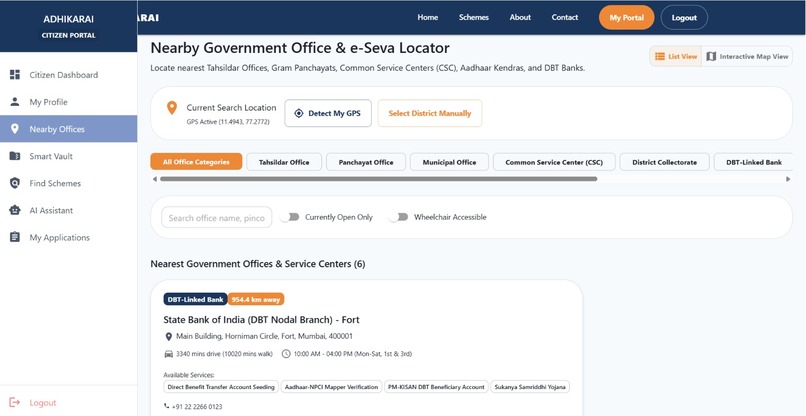Viewport: 806px width, 416px height.
Task: Click the search office name input field
Action: point(216,218)
